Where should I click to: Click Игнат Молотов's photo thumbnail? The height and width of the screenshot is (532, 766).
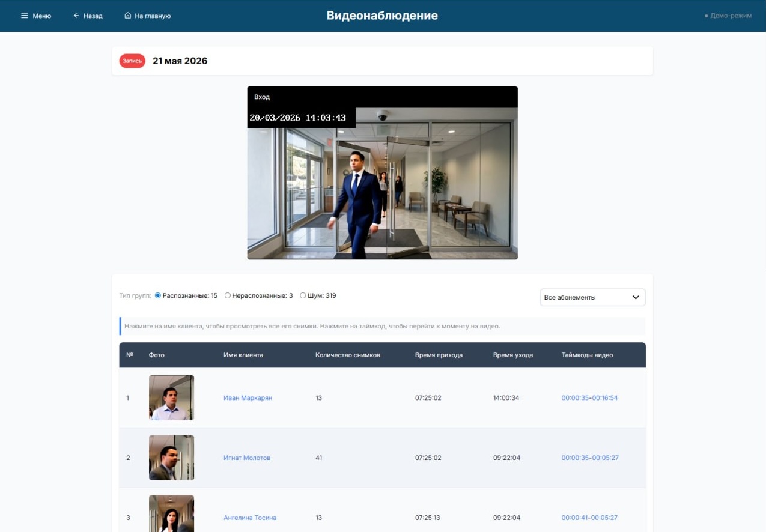171,458
